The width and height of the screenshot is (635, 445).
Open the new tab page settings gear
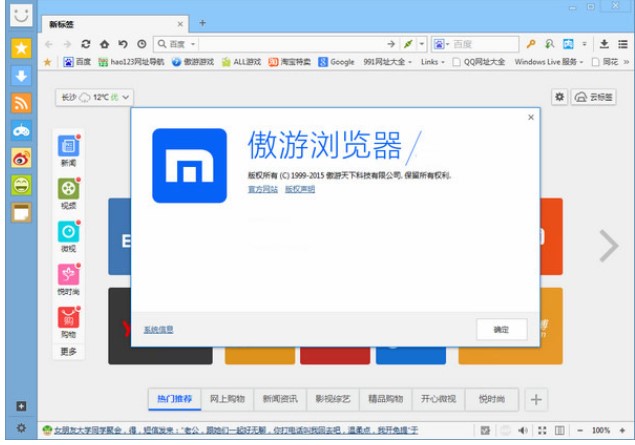pyautogui.click(x=560, y=97)
